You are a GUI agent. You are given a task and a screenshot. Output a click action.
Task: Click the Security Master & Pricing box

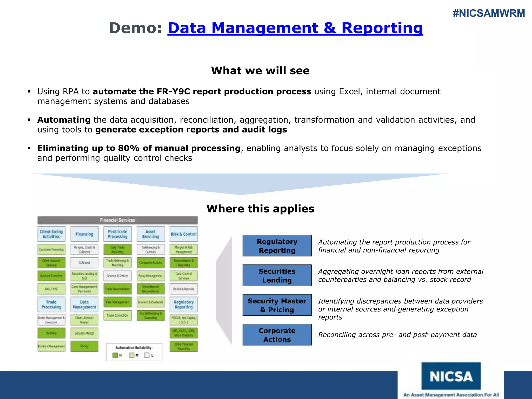click(x=277, y=305)
